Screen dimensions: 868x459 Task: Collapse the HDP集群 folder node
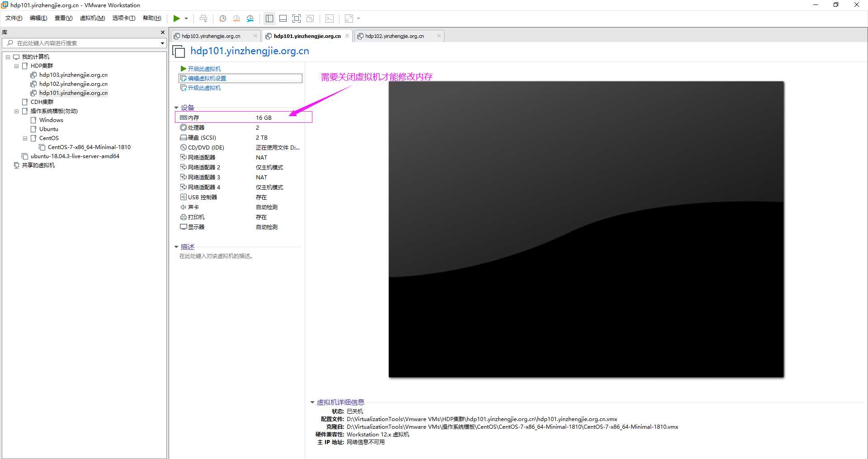[16, 66]
